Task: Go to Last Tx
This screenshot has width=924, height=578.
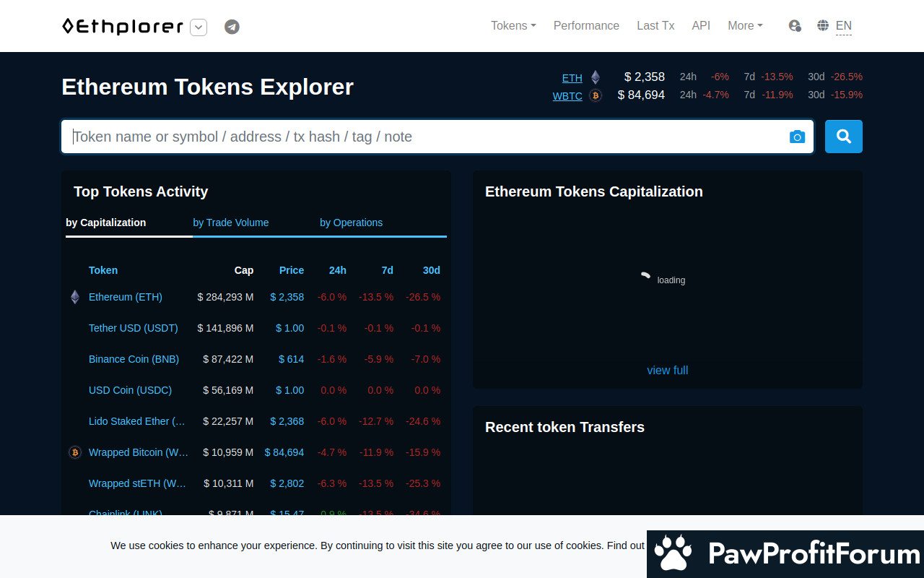Action: click(x=655, y=25)
